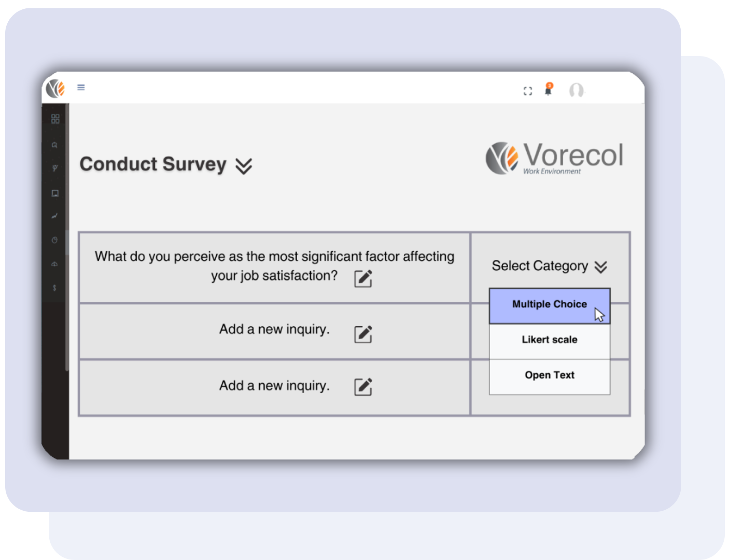Pick Open Text from the dropdown
Viewport: 730px width, 560px height.
(x=549, y=375)
